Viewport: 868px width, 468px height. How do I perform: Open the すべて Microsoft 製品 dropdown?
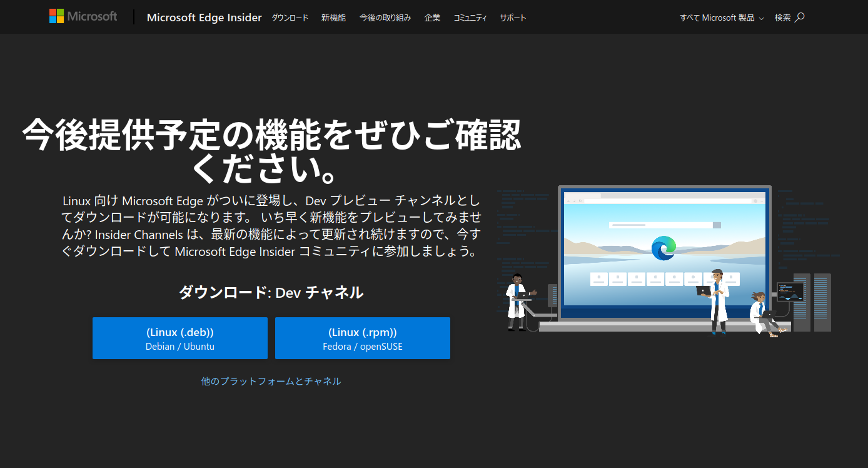[718, 18]
